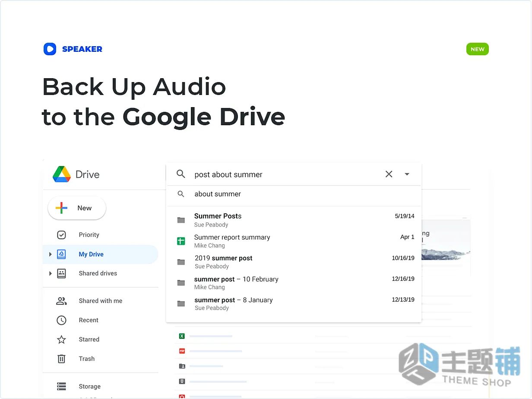Click the Priority checkmark icon
The height and width of the screenshot is (399, 532).
pos(62,235)
